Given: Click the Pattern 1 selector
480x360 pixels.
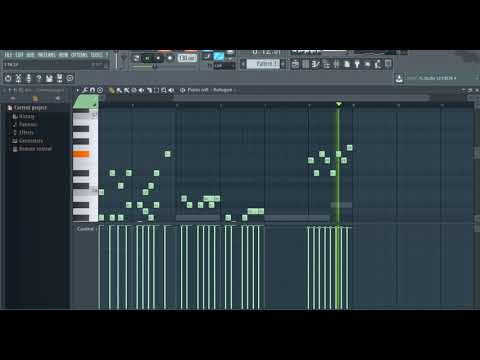Looking at the screenshot, I should point(263,64).
